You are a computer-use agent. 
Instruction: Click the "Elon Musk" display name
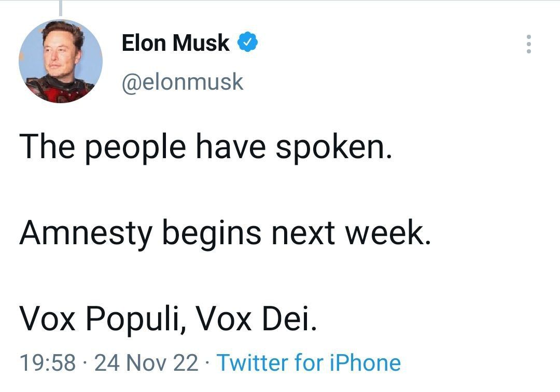click(x=175, y=43)
